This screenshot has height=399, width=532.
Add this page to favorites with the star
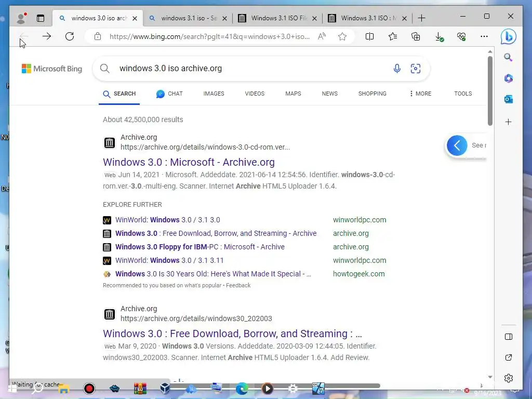[342, 36]
